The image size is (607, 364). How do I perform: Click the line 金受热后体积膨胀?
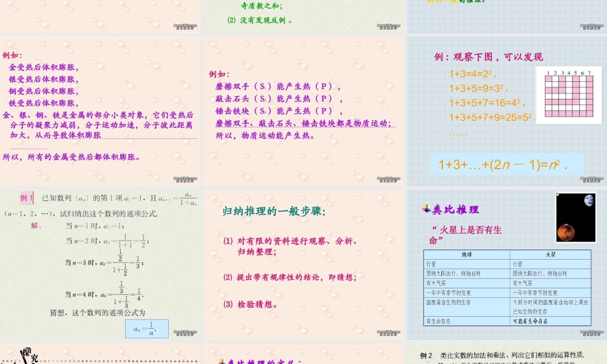click(44, 67)
